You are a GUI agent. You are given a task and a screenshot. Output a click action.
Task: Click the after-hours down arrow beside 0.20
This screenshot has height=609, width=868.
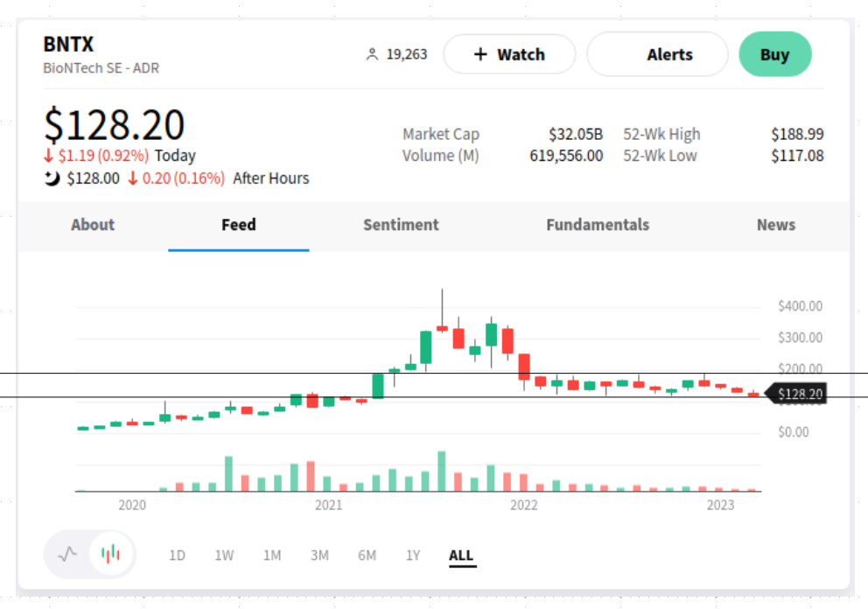pyautogui.click(x=133, y=178)
